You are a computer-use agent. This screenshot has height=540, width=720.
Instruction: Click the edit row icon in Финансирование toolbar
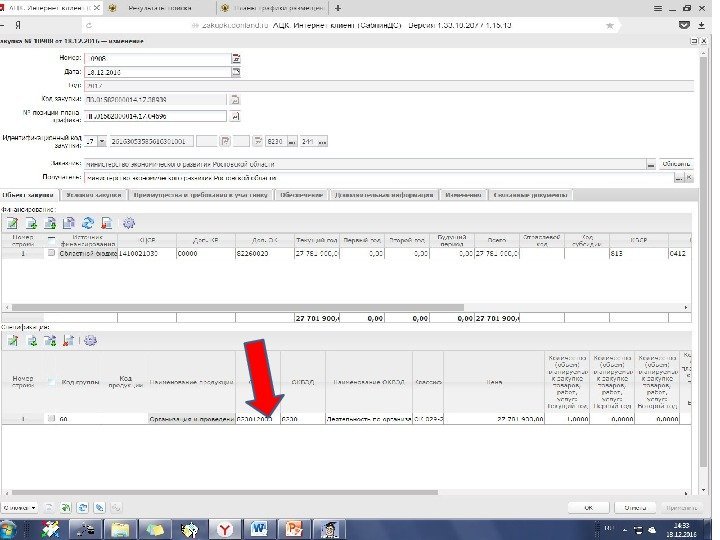pos(13,223)
